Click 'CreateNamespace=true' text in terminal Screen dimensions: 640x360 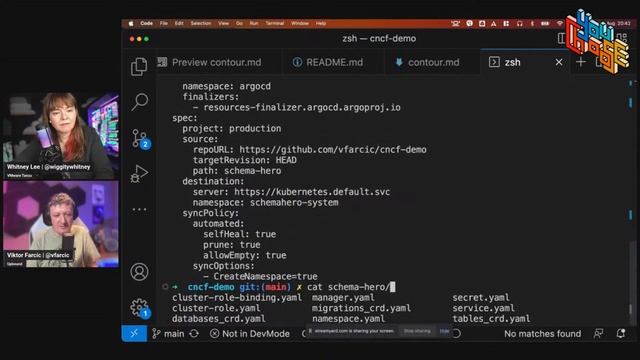(x=265, y=276)
